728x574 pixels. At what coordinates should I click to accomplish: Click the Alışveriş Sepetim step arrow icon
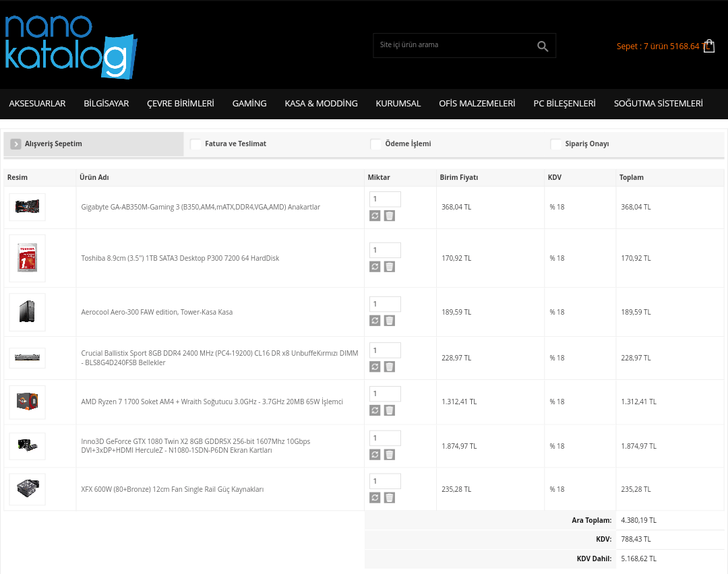tap(16, 144)
